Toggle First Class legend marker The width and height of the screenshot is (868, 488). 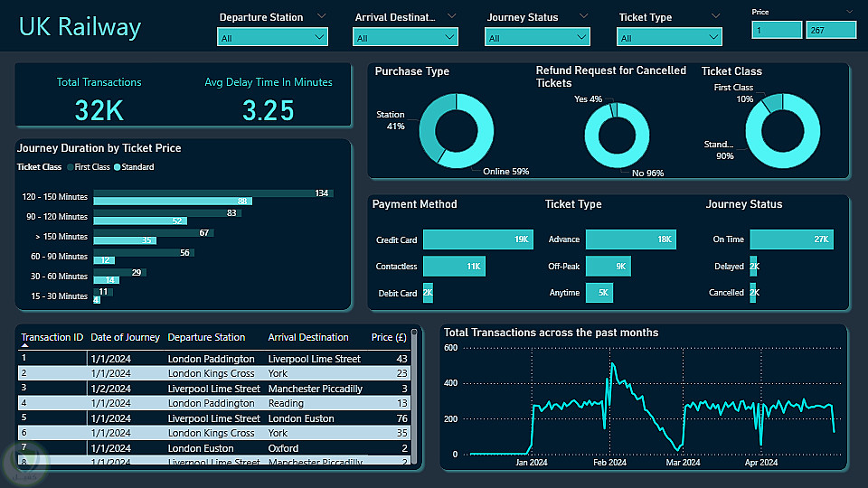[x=71, y=167]
